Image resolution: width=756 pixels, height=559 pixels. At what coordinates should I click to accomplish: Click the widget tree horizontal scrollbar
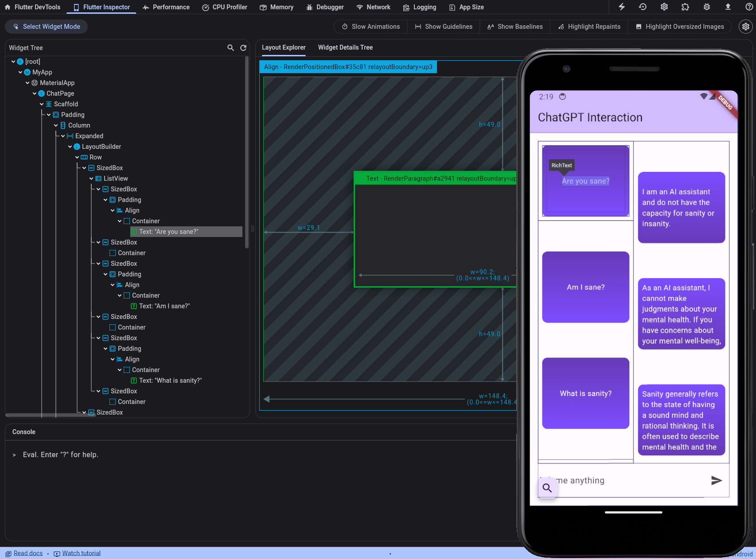click(50, 415)
